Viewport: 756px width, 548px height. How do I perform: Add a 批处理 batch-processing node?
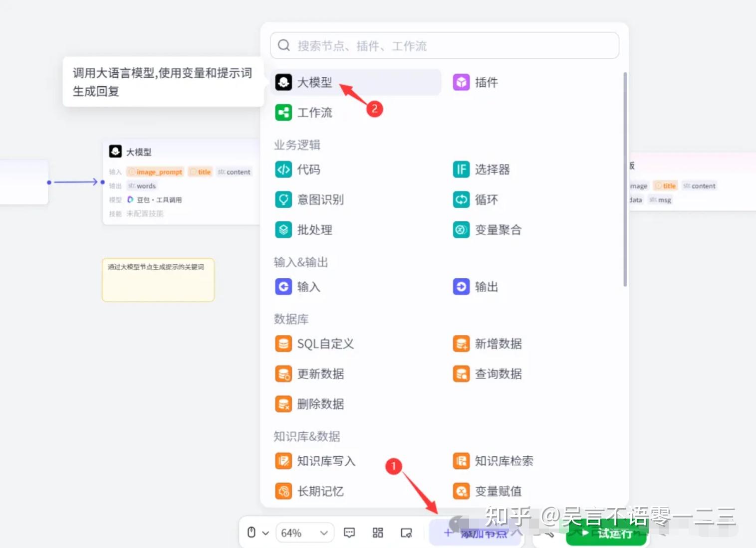[314, 230]
